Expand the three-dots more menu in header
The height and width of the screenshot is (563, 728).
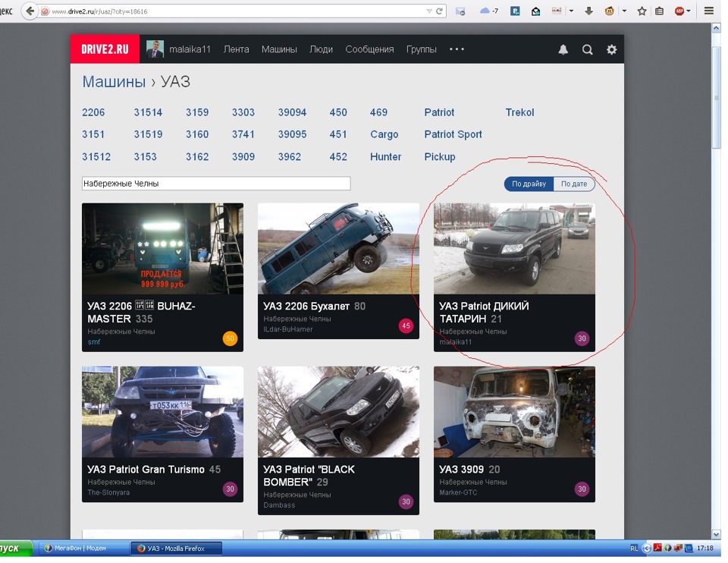point(457,49)
